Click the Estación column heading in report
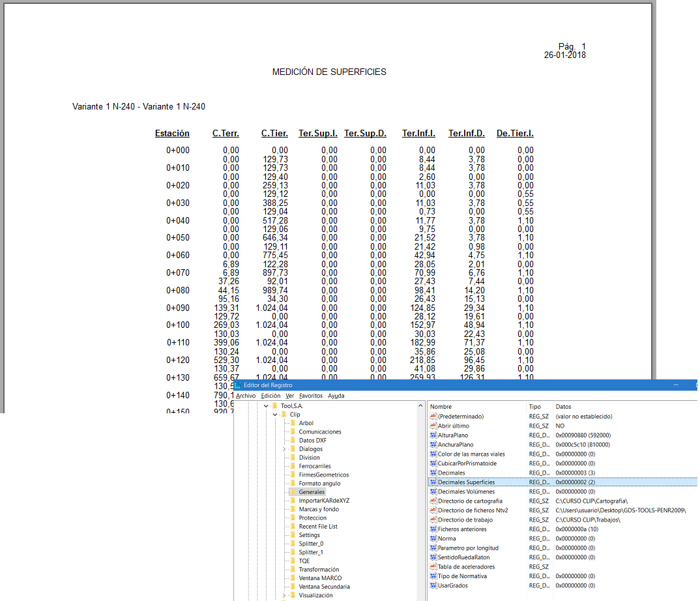700x601 pixels. click(172, 133)
